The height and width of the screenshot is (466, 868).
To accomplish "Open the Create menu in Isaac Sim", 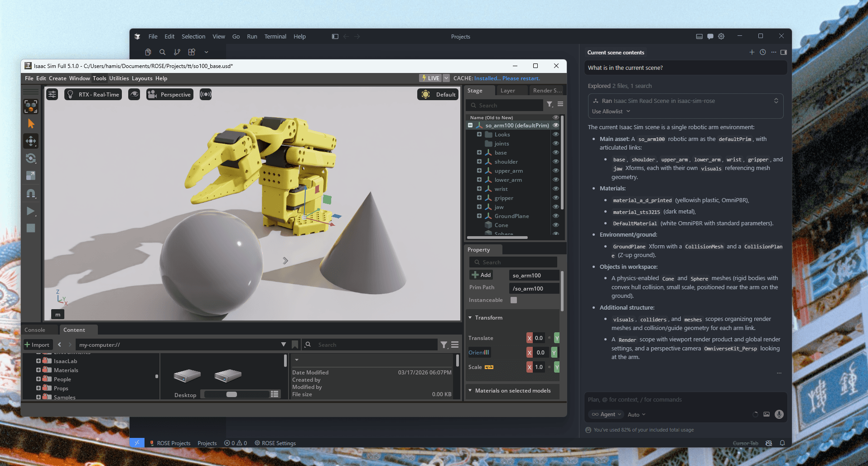I will tap(58, 78).
